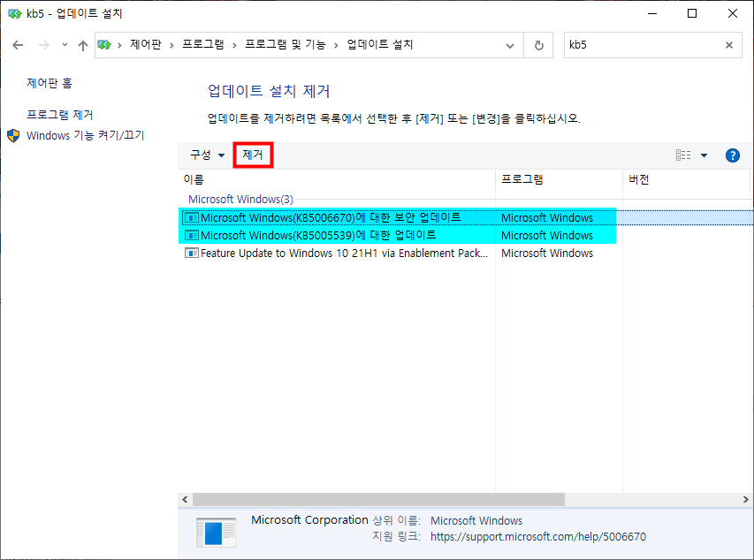Select the 업데이트 설치 breadcrumb
This screenshot has height=560, width=754.
click(x=380, y=45)
